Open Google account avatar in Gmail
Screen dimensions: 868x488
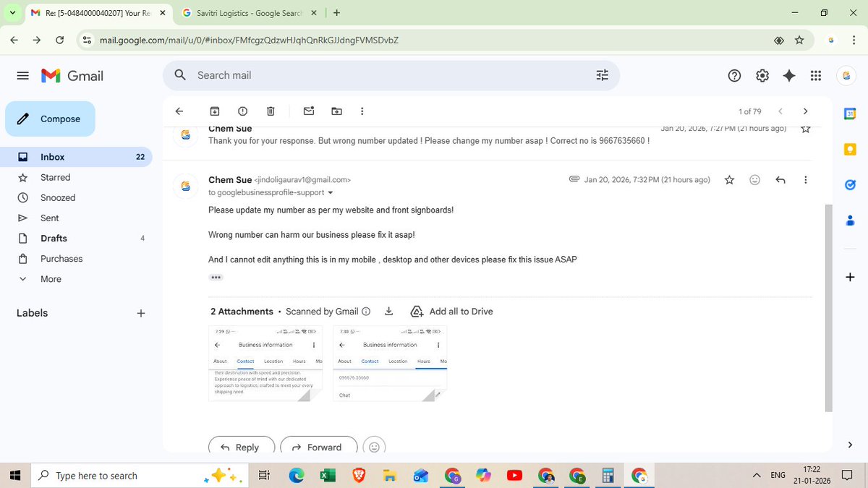point(846,75)
